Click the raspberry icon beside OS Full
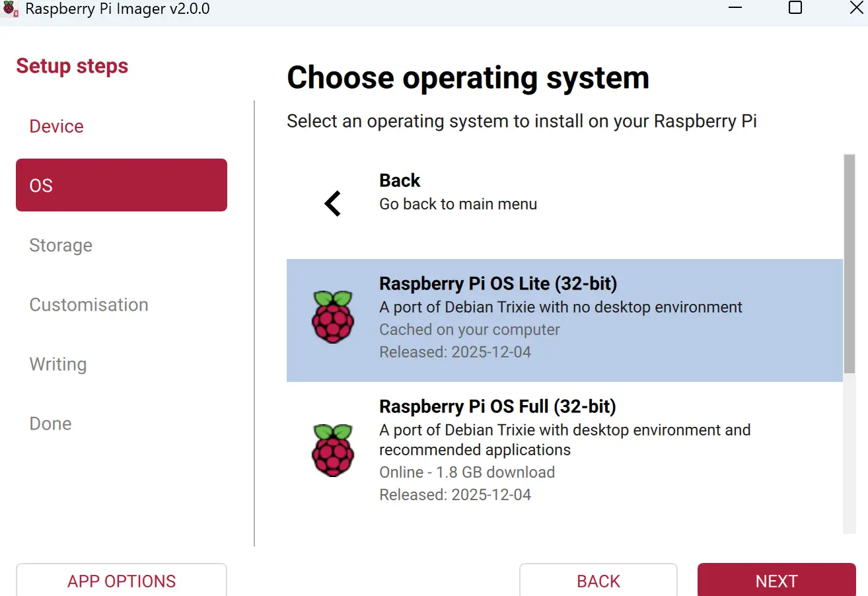This screenshot has width=868, height=596. [x=333, y=451]
